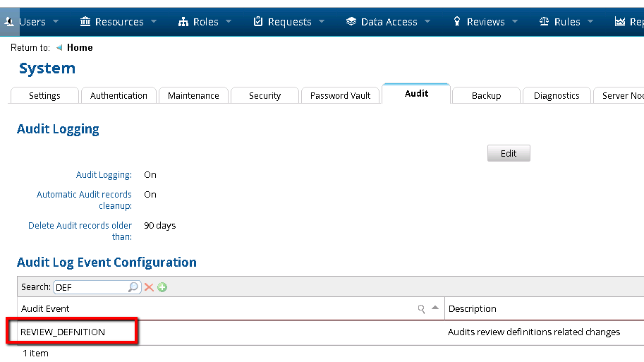Click the filter magnifier in Audit Event header
Viewport: 644px width, 362px height.
pyautogui.click(x=422, y=308)
